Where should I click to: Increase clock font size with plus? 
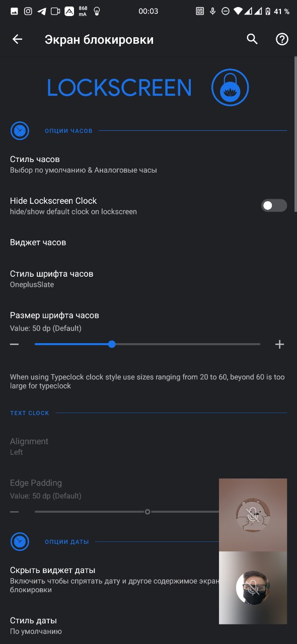(280, 344)
